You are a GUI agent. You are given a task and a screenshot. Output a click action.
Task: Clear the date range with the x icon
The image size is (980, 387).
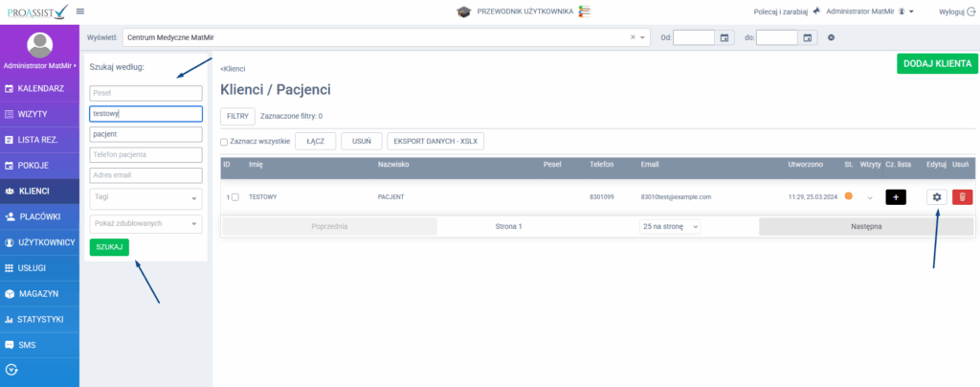tap(832, 37)
